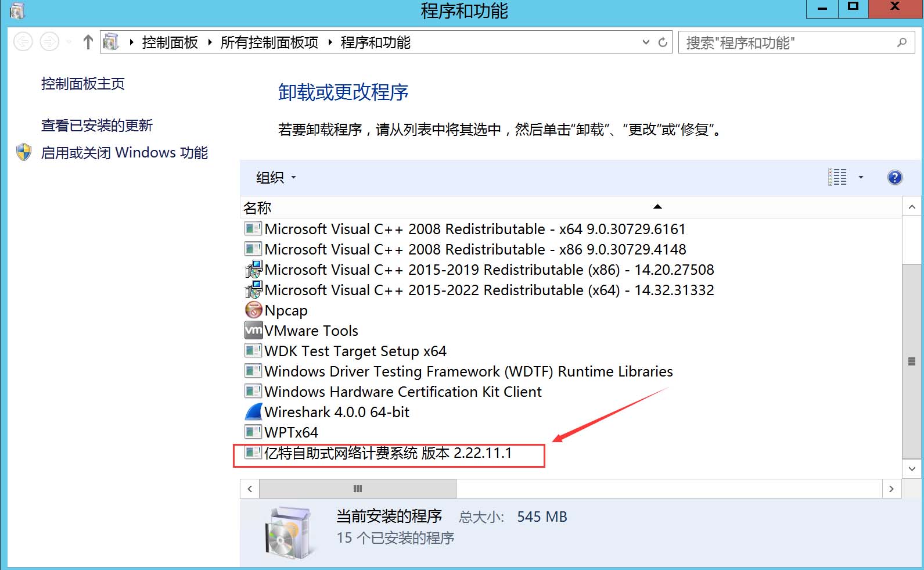Viewport: 924px width, 570px height.
Task: Click icon of Visual C++ 2015-2019 entry
Action: click(x=254, y=270)
